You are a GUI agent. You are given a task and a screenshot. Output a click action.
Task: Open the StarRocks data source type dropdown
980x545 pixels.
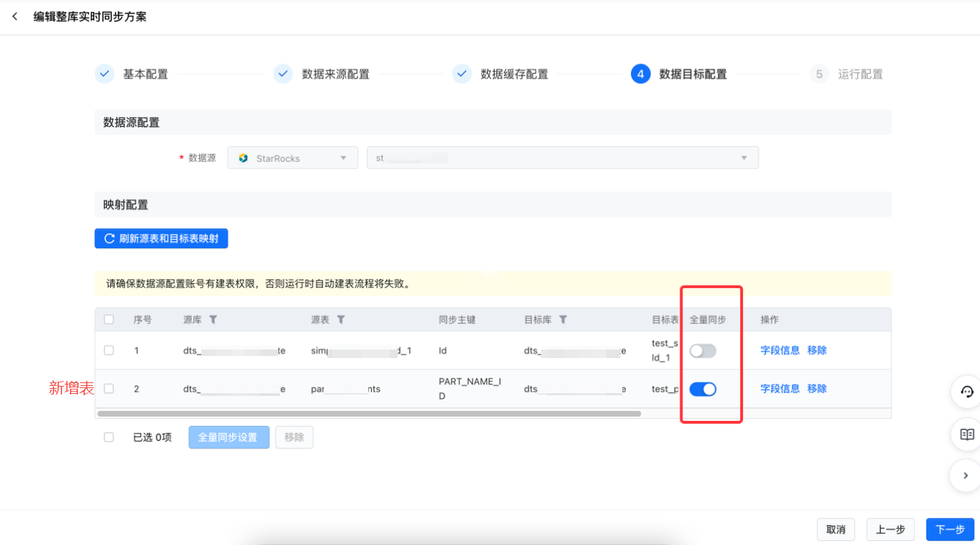[293, 158]
